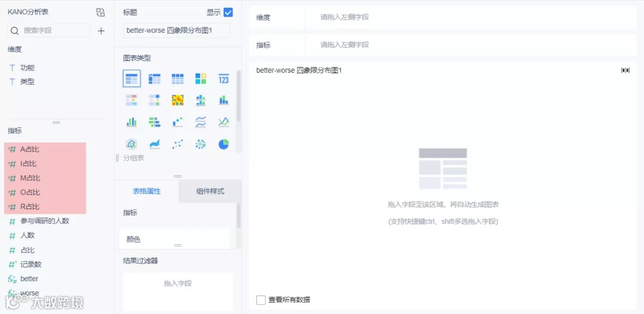Image resolution: width=644 pixels, height=314 pixels.
Task: Choose the clustered bubble chart icon
Action: tap(200, 144)
